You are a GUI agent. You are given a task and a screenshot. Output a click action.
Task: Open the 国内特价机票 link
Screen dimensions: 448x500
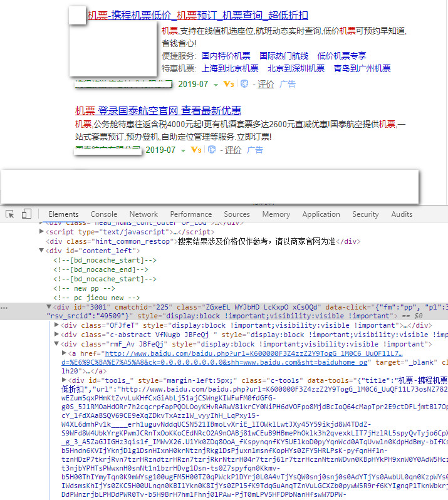[x=226, y=56]
